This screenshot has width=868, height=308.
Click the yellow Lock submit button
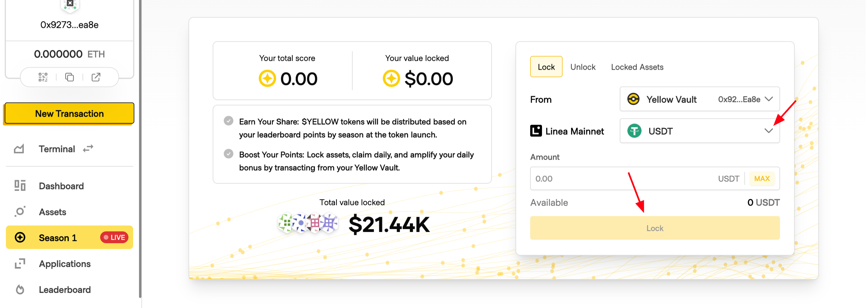click(655, 228)
